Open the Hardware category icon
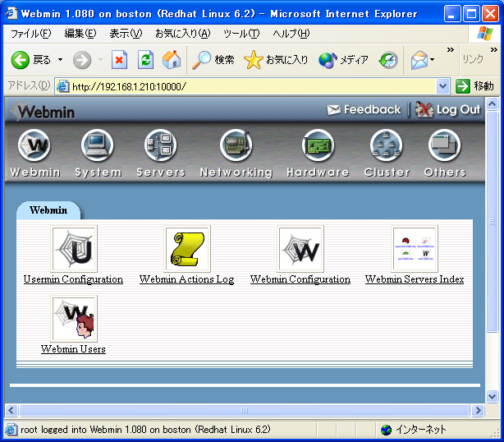504x442 pixels. coord(318,145)
